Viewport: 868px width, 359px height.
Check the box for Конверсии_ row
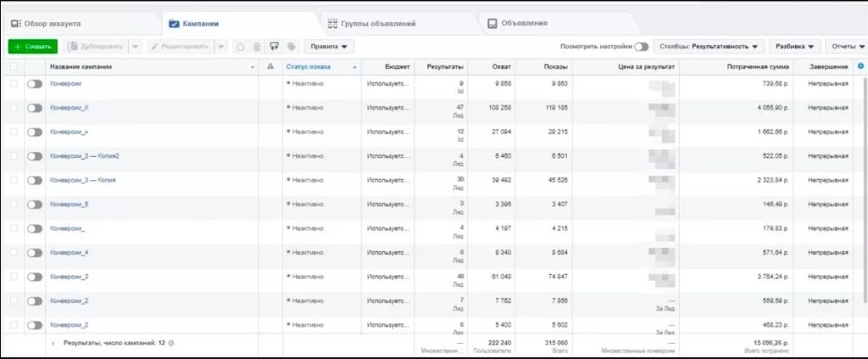coord(14,228)
